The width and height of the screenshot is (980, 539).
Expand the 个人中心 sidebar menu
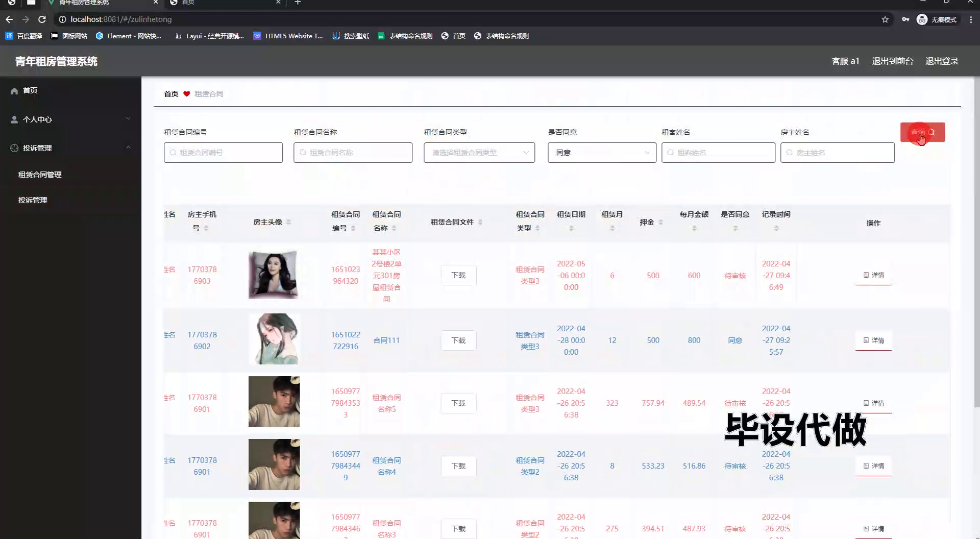tap(70, 119)
